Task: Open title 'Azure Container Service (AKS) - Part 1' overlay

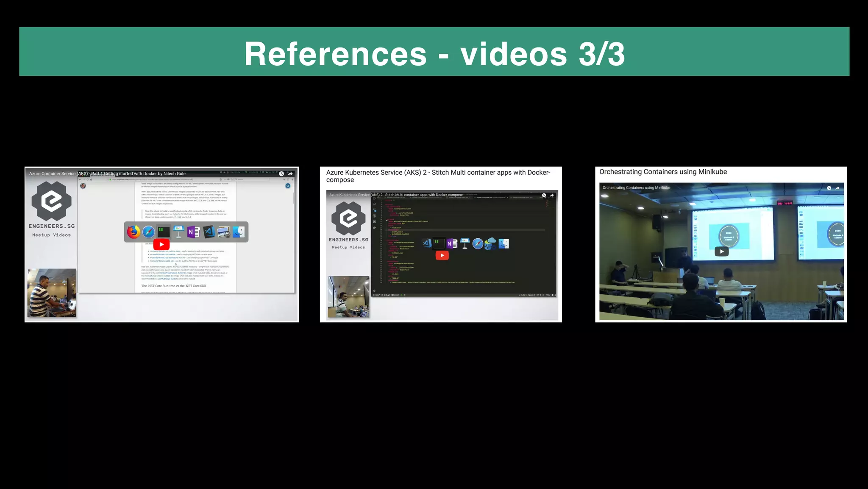Action: 107,173
